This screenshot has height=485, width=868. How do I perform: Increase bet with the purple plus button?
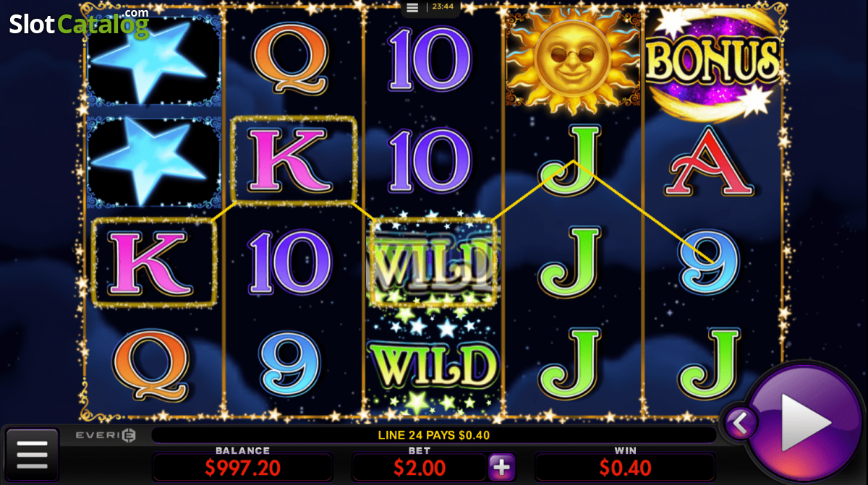(x=502, y=468)
